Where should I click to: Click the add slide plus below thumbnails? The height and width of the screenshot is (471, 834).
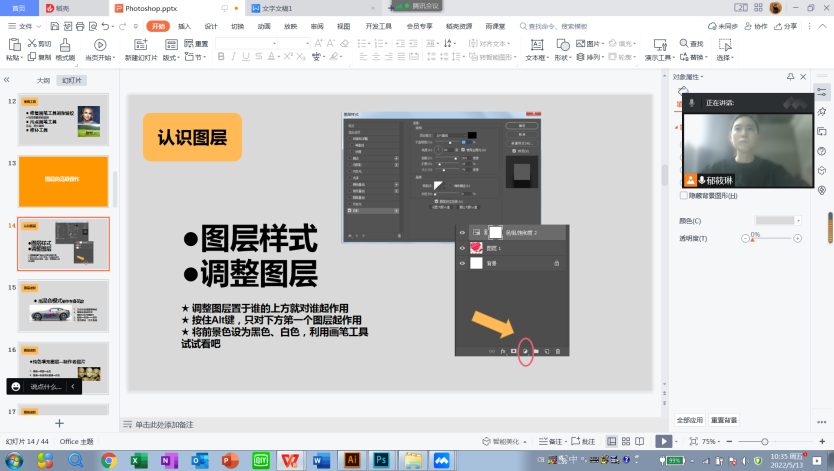click(x=59, y=423)
